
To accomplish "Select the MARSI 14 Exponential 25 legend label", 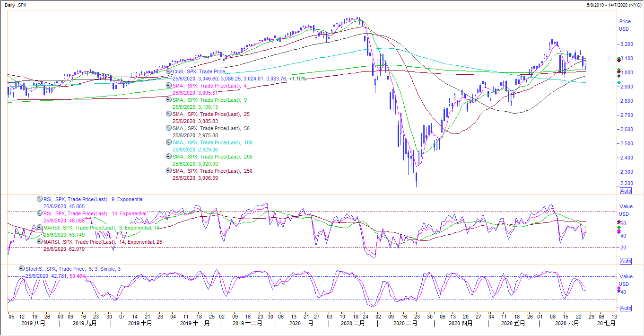I will point(103,242).
